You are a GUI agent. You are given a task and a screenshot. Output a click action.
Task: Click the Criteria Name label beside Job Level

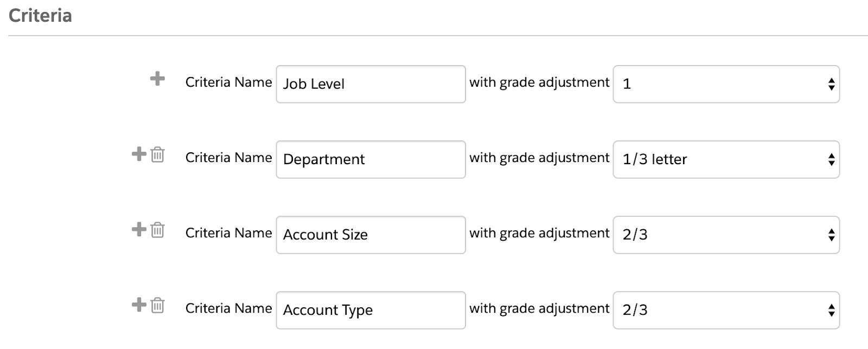(228, 82)
